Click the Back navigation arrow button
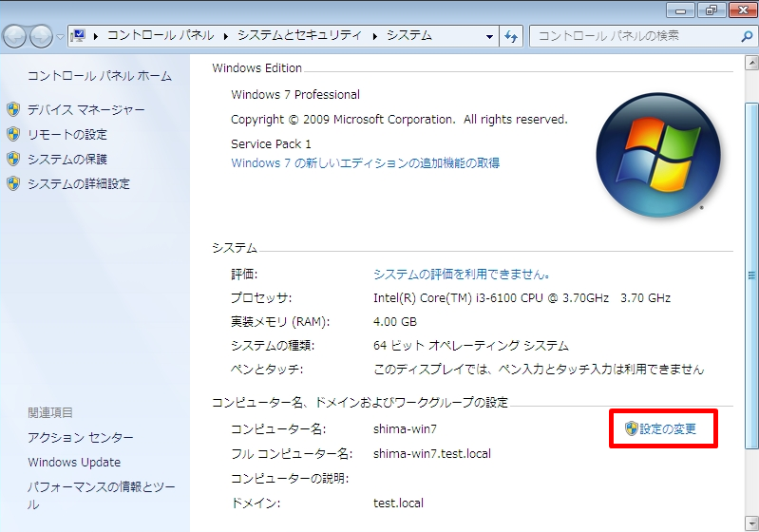The image size is (759, 532). 15,36
